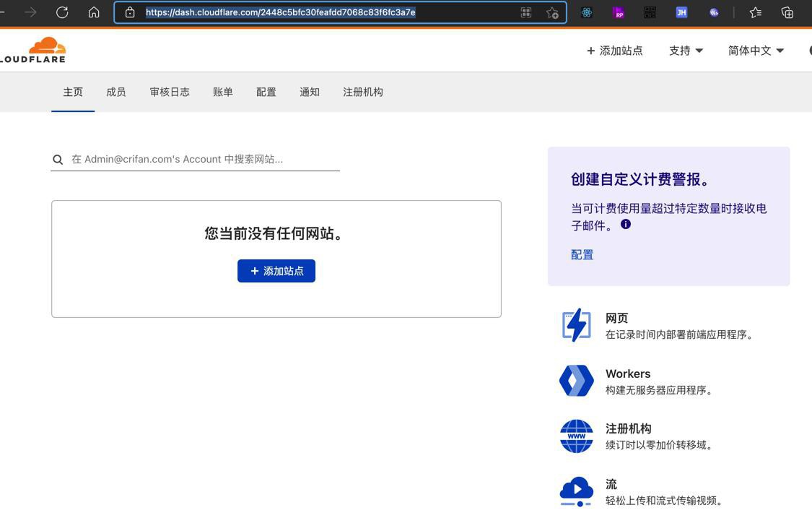
Task: Open the purple RP extension icon
Action: (x=619, y=12)
